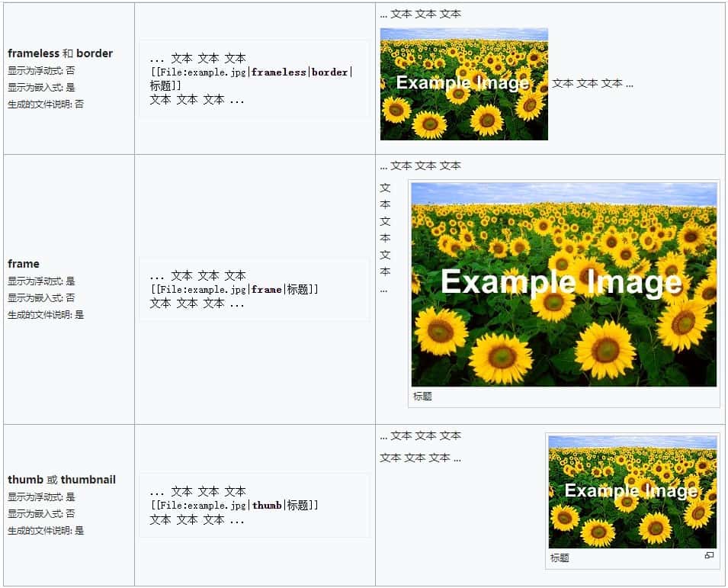Click '生成的文件说明: 是' in the thumb row
This screenshot has height=588, width=728.
[x=46, y=530]
